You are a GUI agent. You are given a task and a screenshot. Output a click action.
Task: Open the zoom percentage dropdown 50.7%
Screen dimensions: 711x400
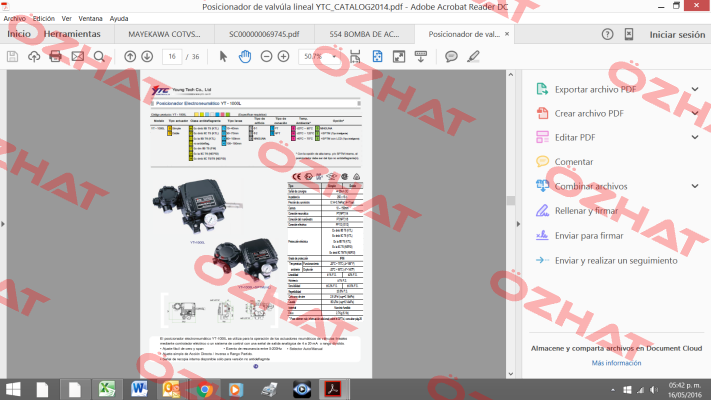334,57
